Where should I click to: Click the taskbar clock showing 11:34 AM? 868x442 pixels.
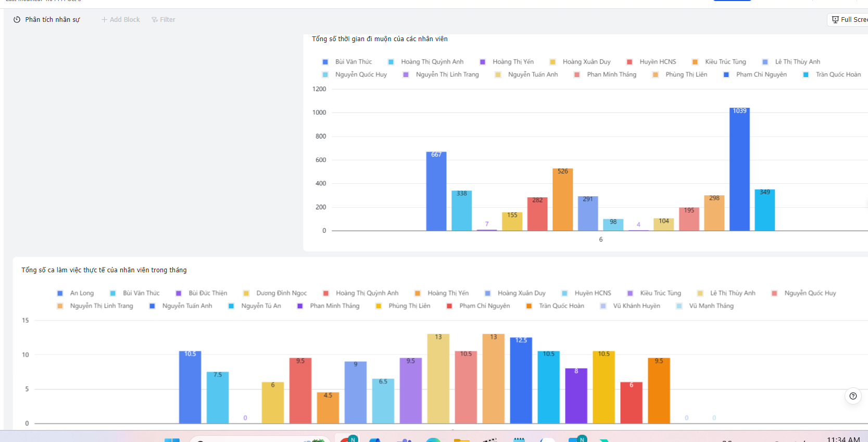844,439
